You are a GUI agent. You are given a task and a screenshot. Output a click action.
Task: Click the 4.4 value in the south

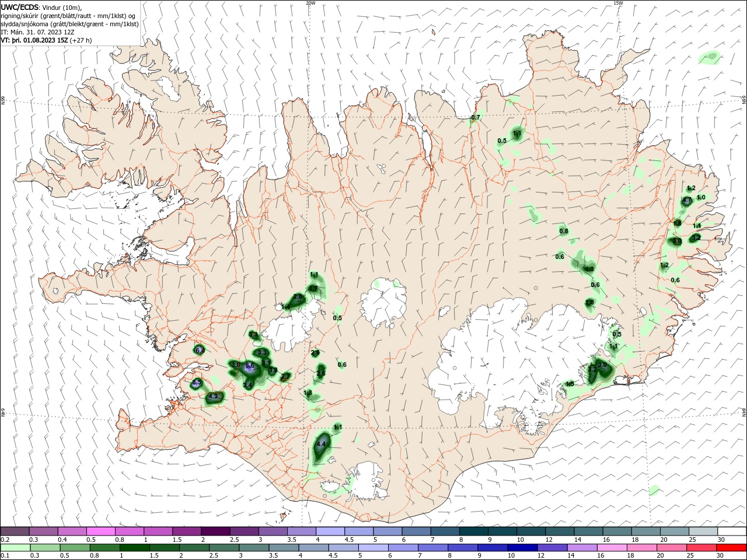coord(320,444)
